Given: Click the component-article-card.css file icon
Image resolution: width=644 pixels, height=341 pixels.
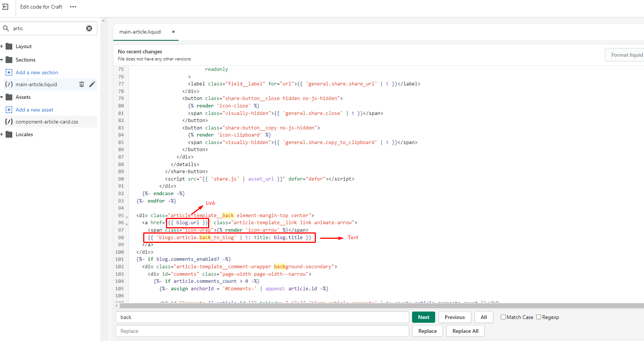Looking at the screenshot, I should click(9, 122).
